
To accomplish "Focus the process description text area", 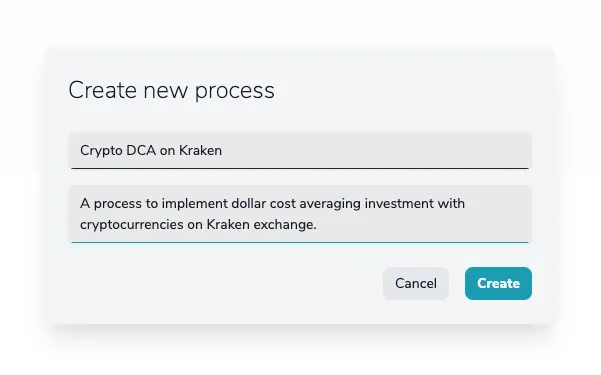I will tap(300, 214).
